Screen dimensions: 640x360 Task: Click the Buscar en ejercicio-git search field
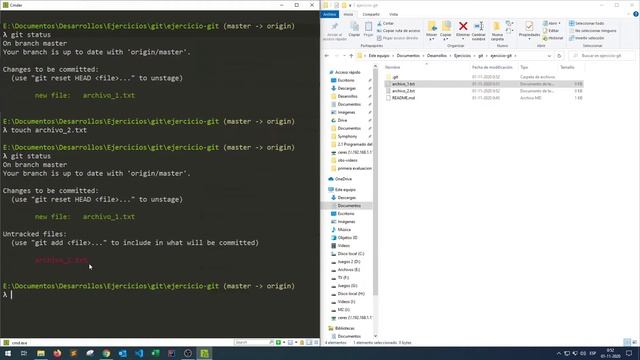point(602,56)
